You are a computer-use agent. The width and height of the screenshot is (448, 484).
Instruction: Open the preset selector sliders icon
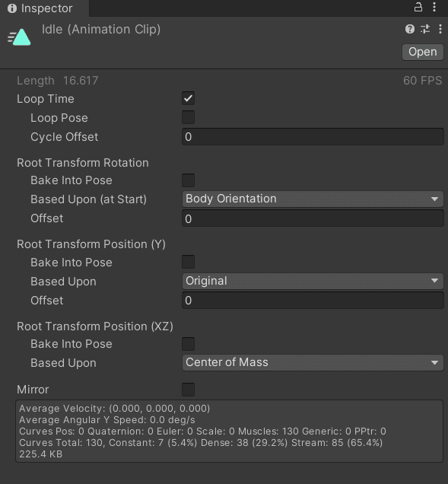click(x=425, y=29)
